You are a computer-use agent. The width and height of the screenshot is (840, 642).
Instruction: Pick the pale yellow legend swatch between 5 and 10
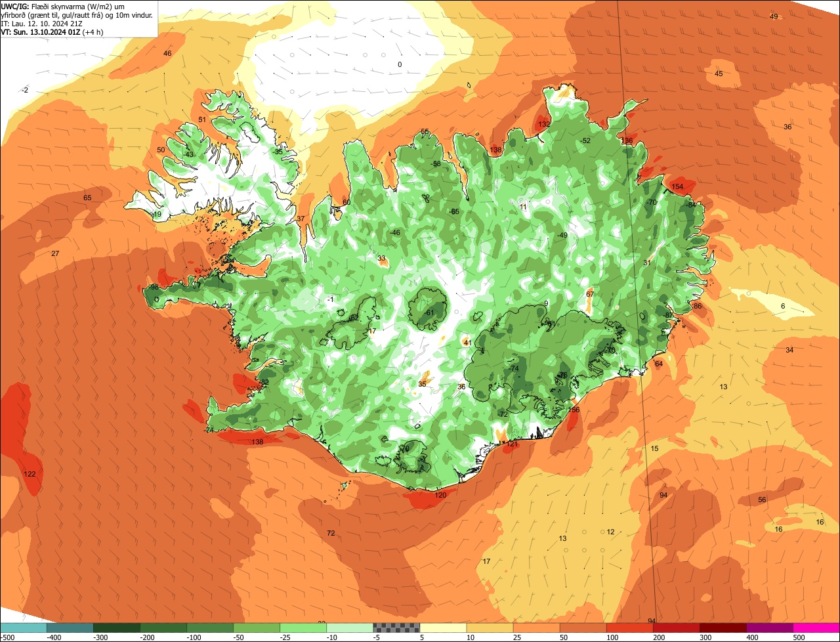(443, 628)
